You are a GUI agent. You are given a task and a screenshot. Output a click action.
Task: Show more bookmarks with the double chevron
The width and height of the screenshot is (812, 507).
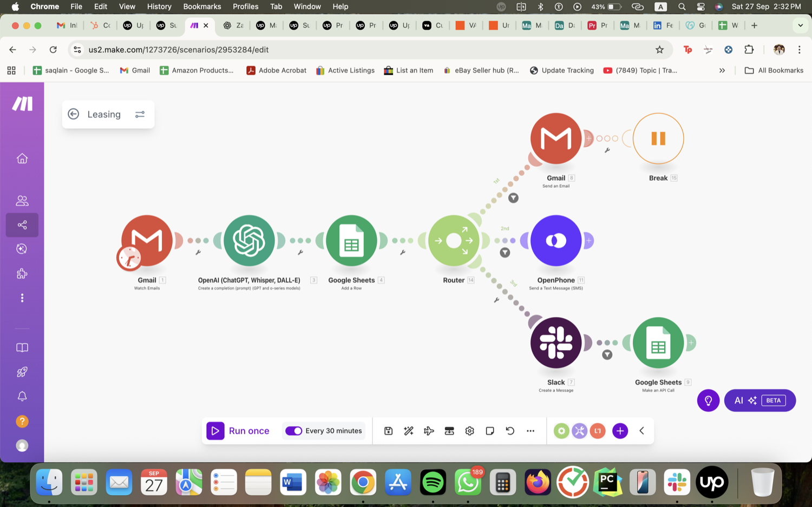pyautogui.click(x=722, y=70)
